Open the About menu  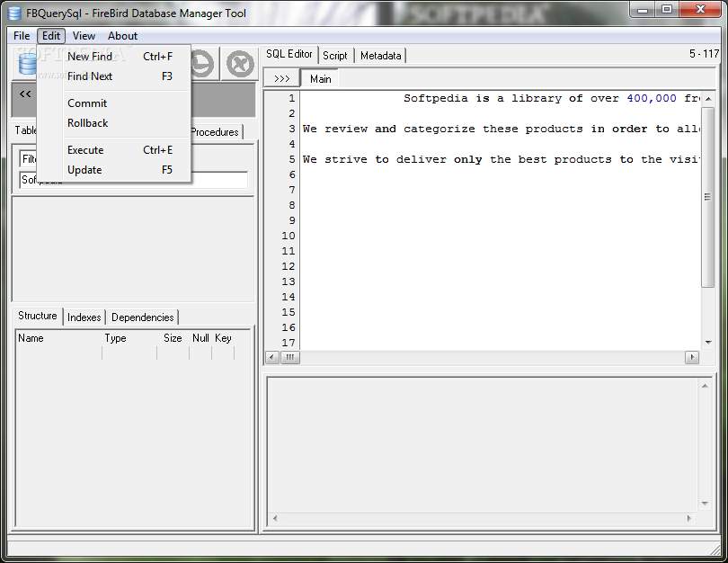click(122, 36)
